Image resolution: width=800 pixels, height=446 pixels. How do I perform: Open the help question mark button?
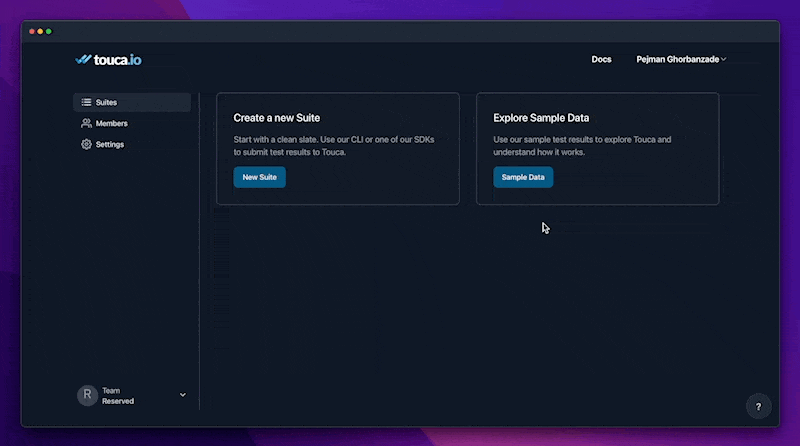[758, 407]
